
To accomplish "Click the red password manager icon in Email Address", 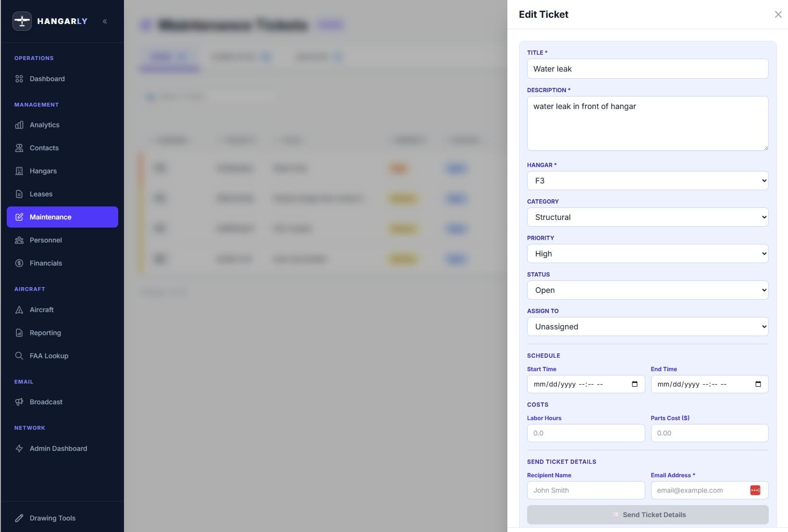I will point(755,490).
